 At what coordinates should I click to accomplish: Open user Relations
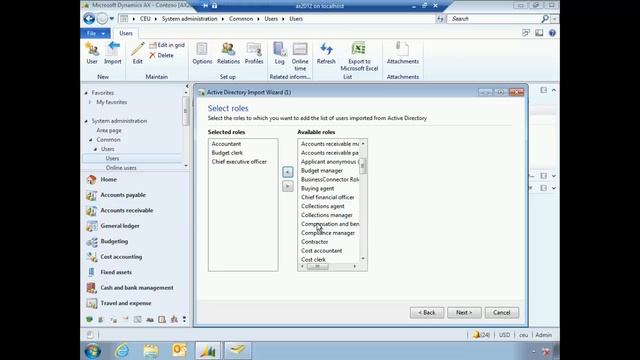click(228, 53)
